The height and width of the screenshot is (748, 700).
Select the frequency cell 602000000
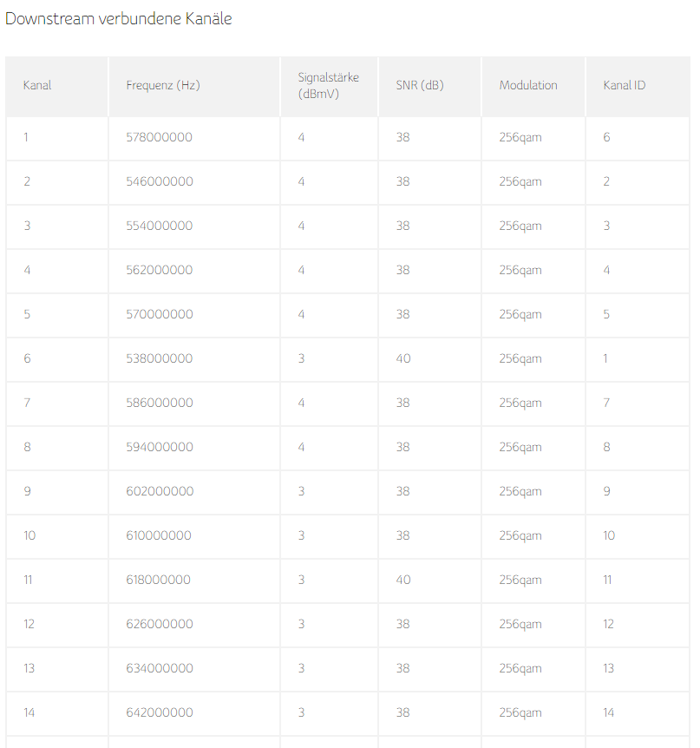click(x=160, y=491)
